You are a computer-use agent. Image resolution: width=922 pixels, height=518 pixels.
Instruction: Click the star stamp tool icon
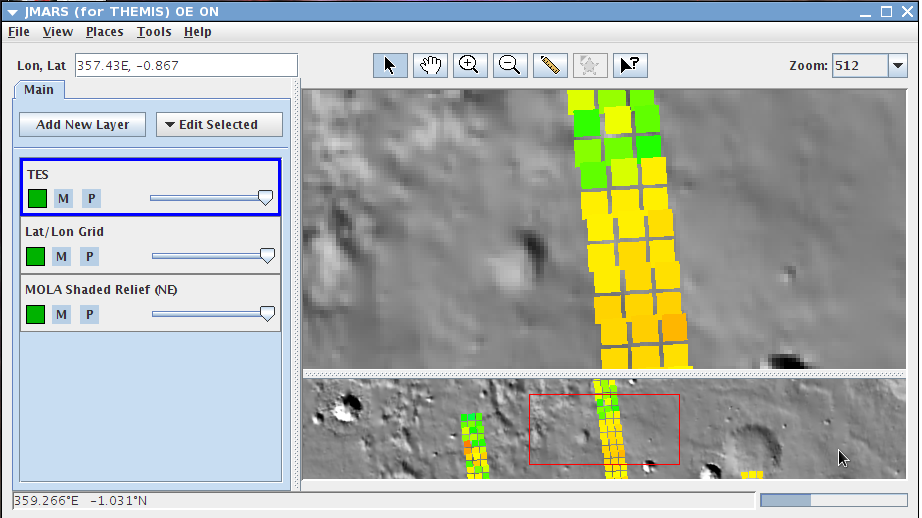590,65
